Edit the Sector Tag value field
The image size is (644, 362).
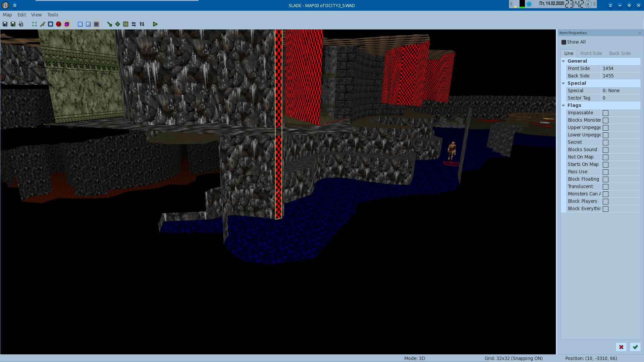click(621, 98)
